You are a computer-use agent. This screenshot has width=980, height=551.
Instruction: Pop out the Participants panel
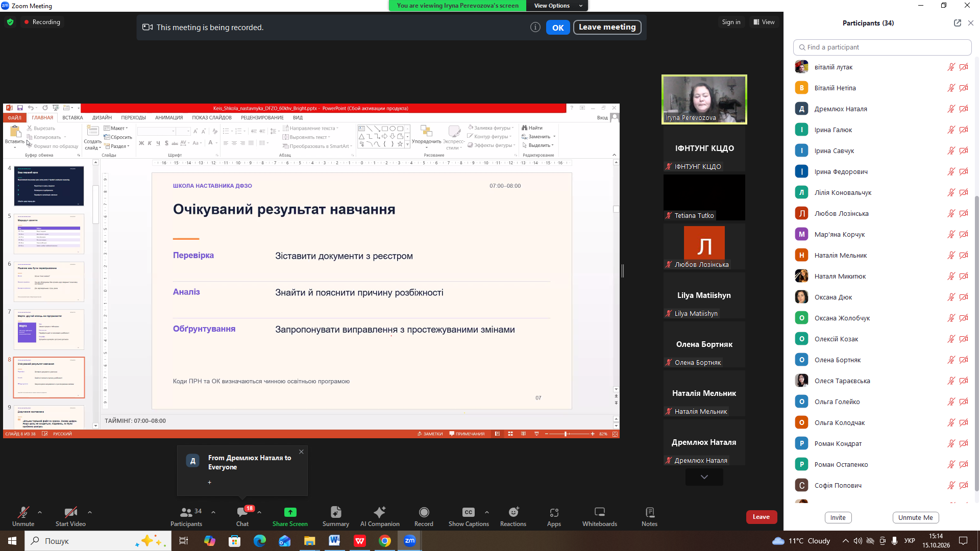[957, 23]
